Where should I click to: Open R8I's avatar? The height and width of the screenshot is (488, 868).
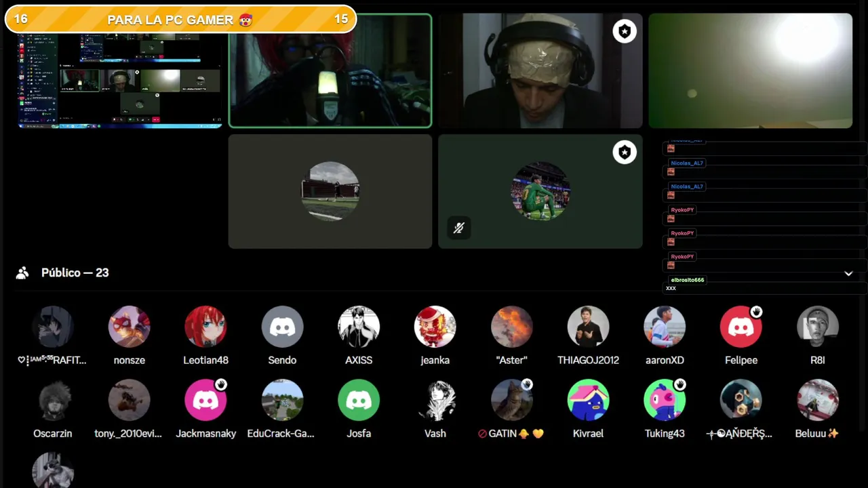click(818, 327)
